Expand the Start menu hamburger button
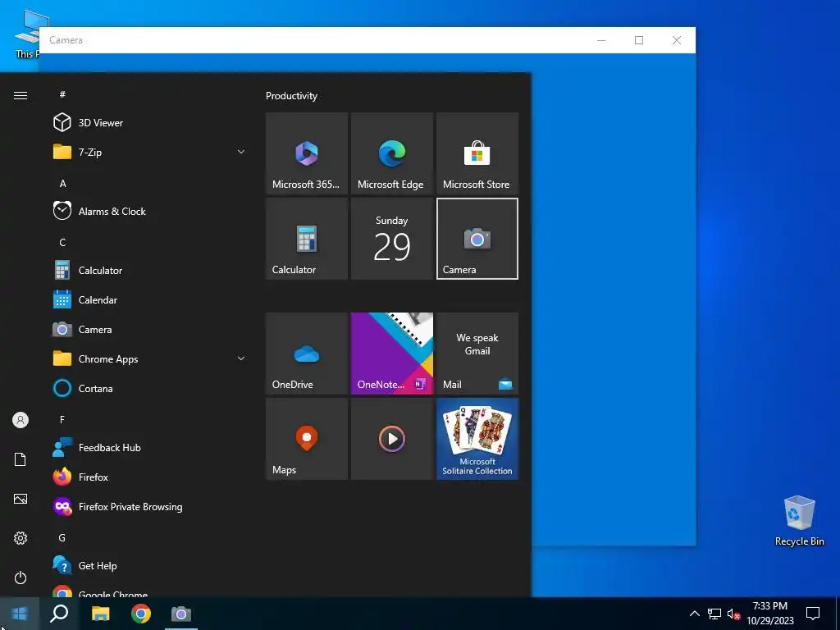This screenshot has height=630, width=840. pos(21,95)
